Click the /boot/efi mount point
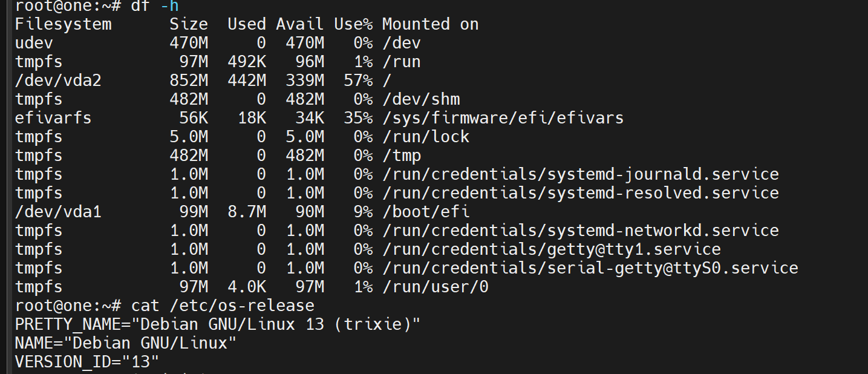Screen dimensions: 868x374 (426, 212)
